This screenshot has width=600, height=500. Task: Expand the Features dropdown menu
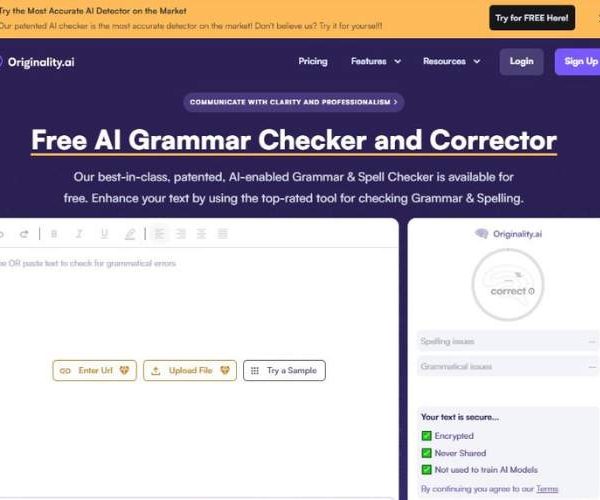376,61
